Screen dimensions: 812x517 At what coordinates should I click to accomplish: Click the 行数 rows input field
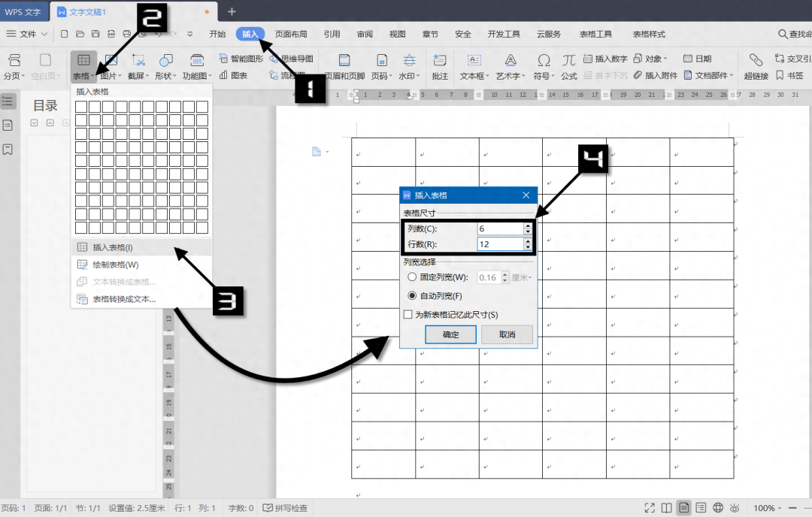500,243
